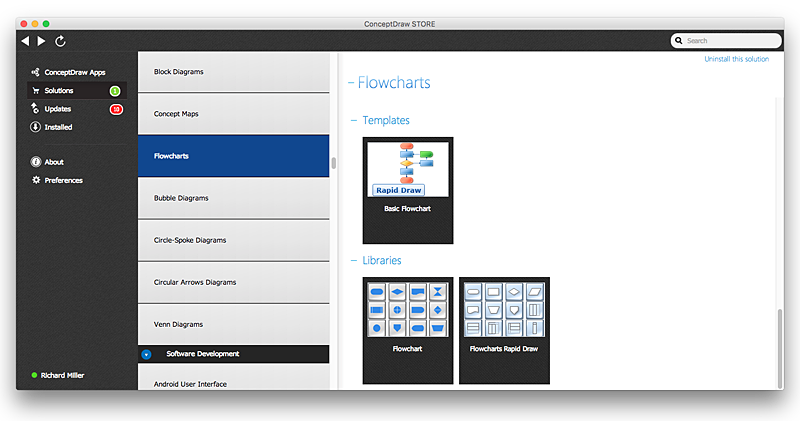Click the Basic Flowchart label
800x421 pixels.
pos(407,209)
